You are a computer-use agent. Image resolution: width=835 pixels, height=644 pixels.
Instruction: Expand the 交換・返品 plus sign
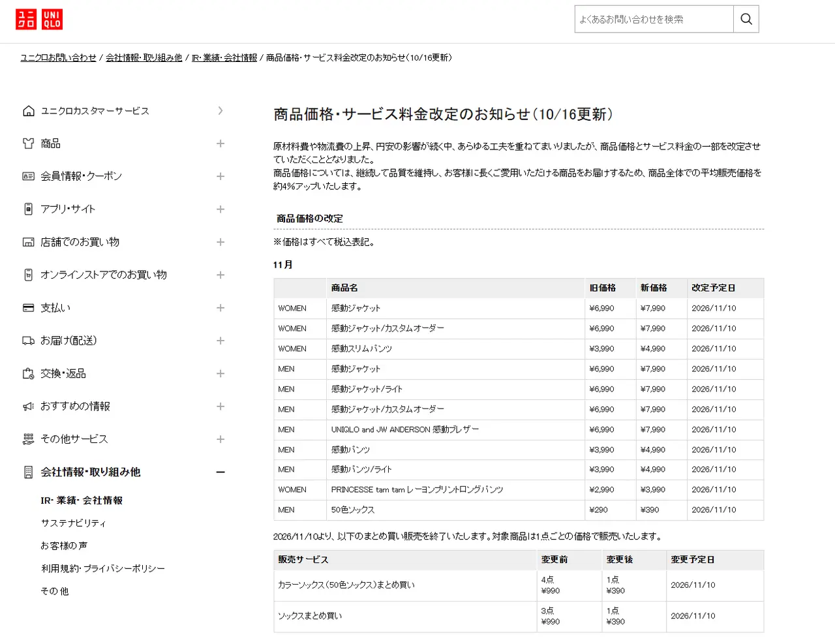[220, 373]
